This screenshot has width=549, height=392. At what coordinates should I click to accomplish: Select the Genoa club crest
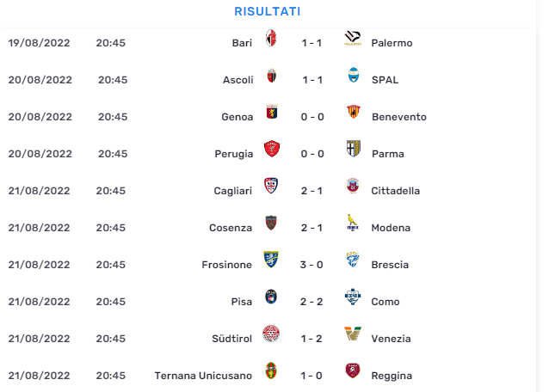pos(272,112)
